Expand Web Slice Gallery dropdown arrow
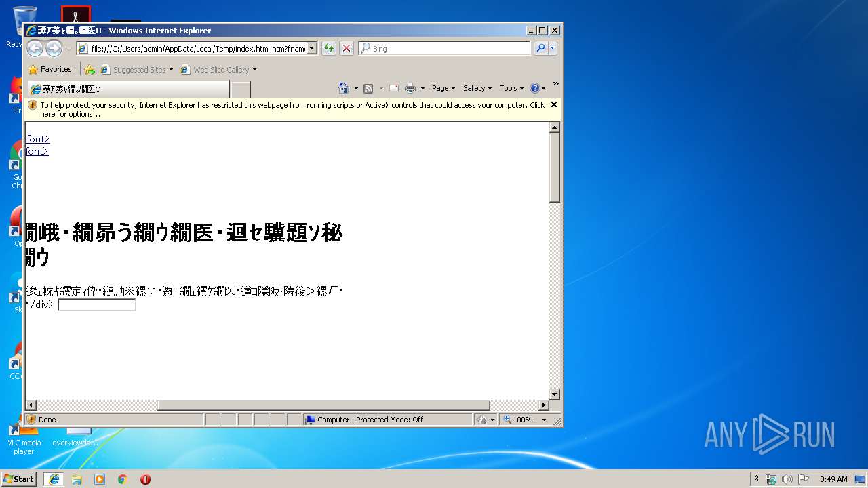Image resolution: width=868 pixels, height=488 pixels. point(255,70)
